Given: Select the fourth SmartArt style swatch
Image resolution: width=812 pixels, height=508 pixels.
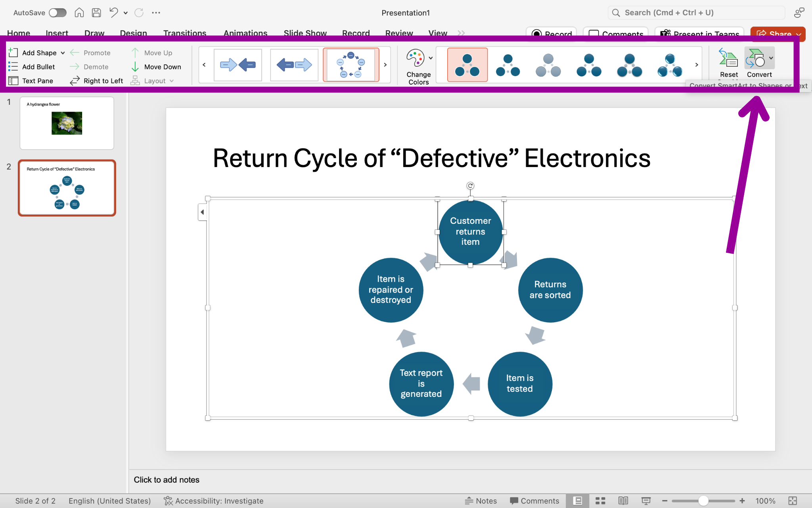Looking at the screenshot, I should (589, 65).
